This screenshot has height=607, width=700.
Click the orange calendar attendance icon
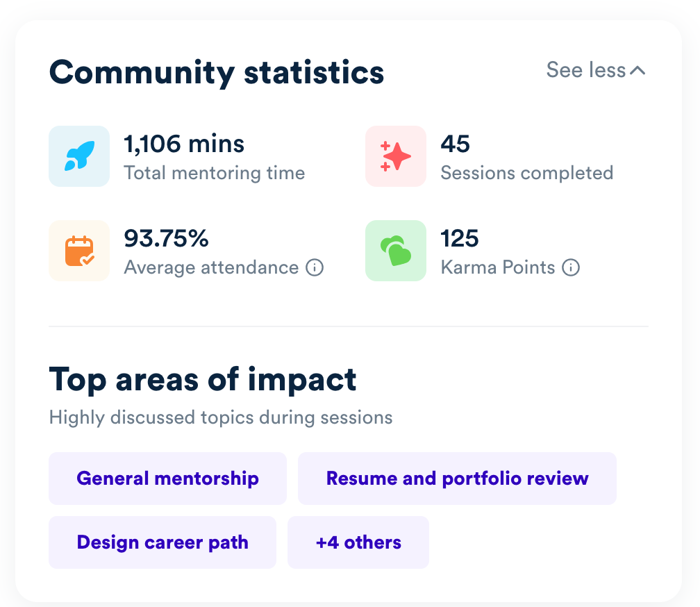[79, 251]
